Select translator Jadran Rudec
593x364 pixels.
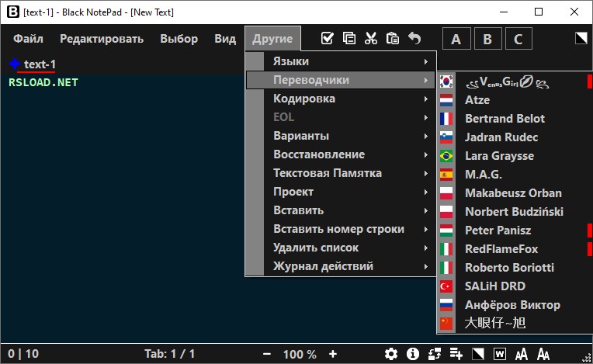coord(515,137)
